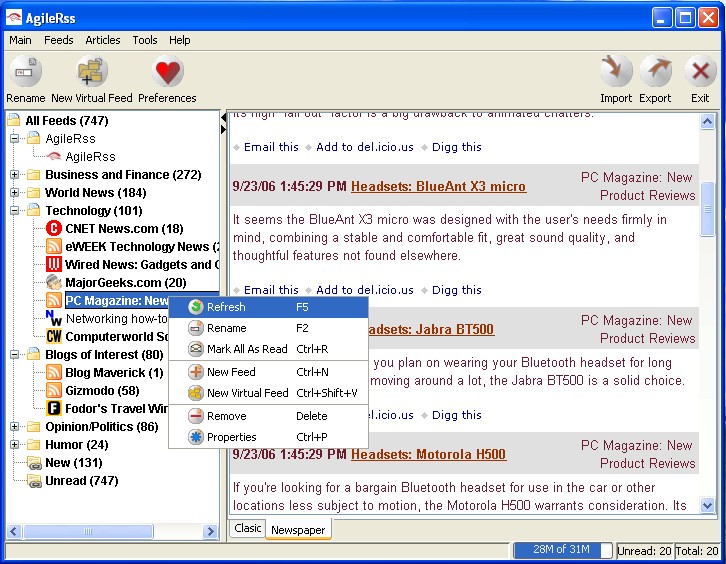726x564 pixels.
Task: Expand the Opinion/Politics folder
Action: (16, 427)
